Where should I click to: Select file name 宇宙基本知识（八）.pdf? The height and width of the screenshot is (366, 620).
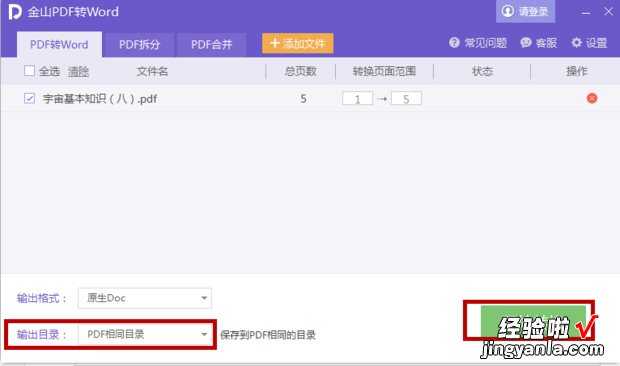tap(100, 99)
